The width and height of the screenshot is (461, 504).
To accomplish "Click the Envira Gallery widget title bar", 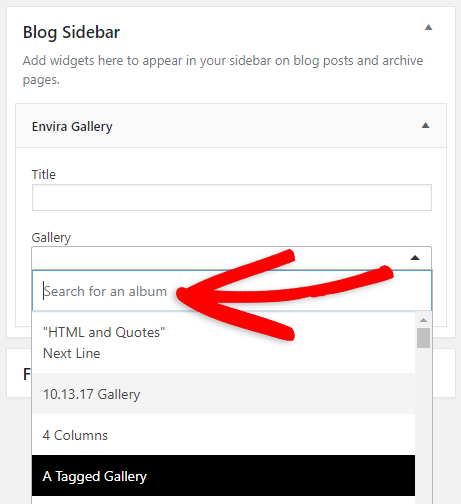I will pyautogui.click(x=231, y=126).
